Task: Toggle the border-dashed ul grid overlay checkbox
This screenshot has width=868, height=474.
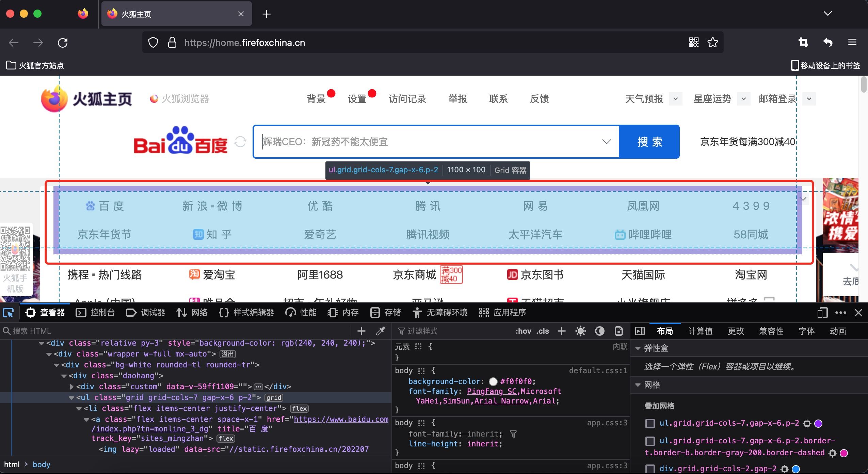Action: pyautogui.click(x=650, y=441)
